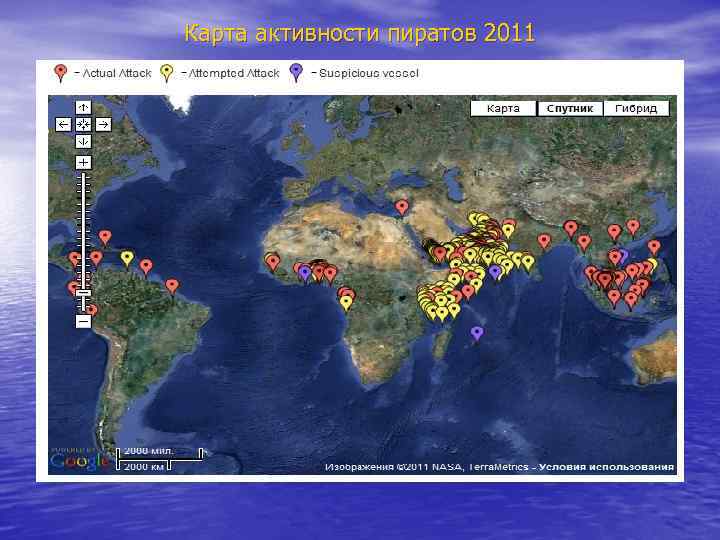Click the zoom slider handle

coord(83,293)
